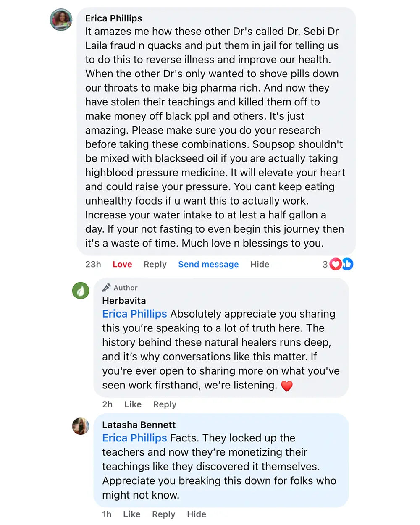Click the red heart emoji in Herbavita's reply

pyautogui.click(x=287, y=386)
